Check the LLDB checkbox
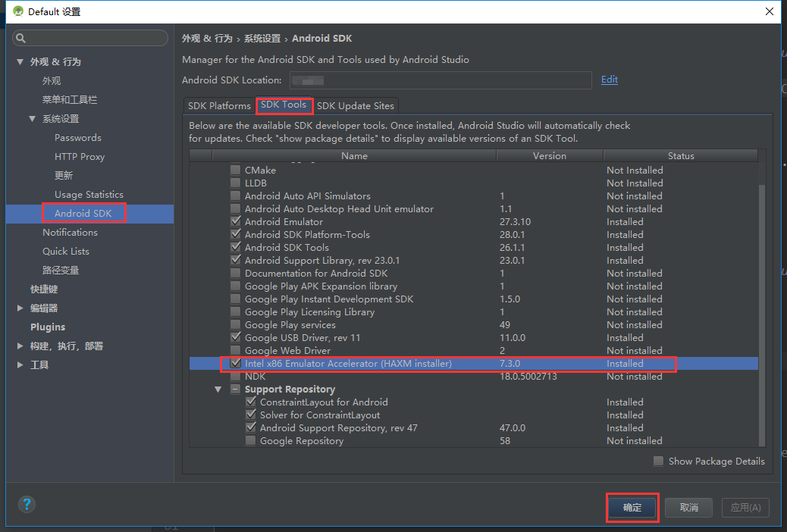787x532 pixels. coord(235,183)
